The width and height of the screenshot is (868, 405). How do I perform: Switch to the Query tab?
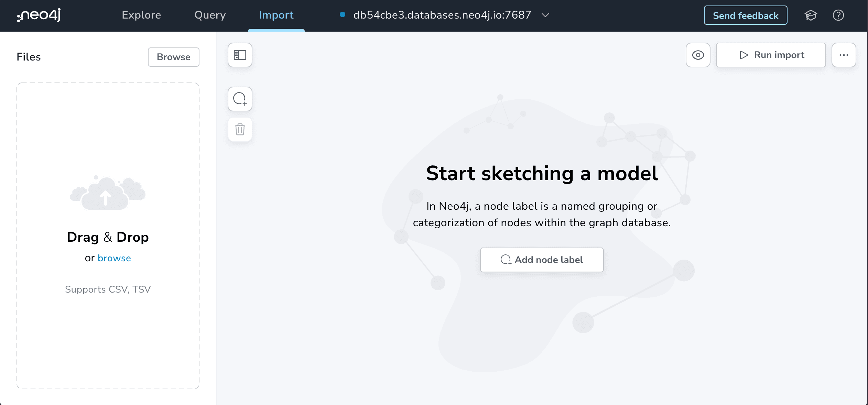pos(210,15)
